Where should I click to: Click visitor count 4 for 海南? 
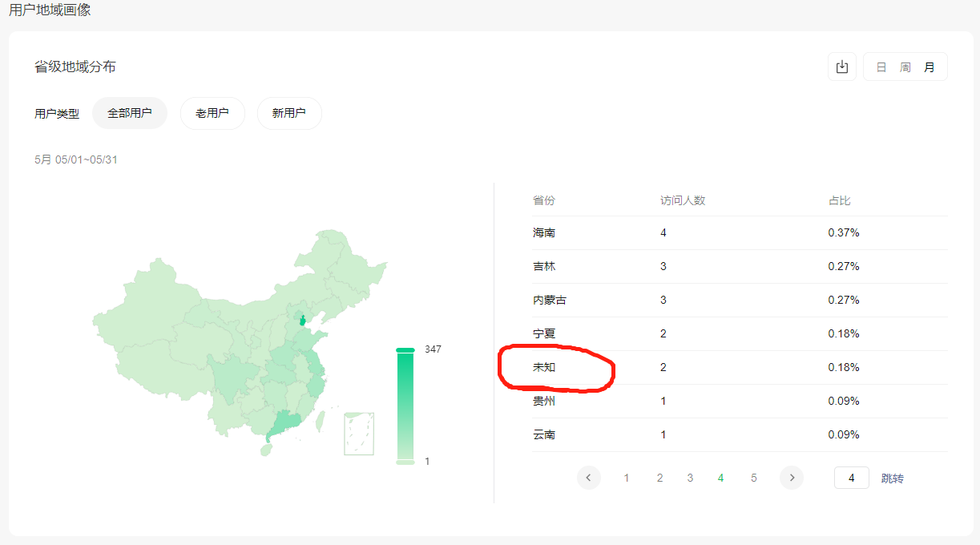pos(663,232)
